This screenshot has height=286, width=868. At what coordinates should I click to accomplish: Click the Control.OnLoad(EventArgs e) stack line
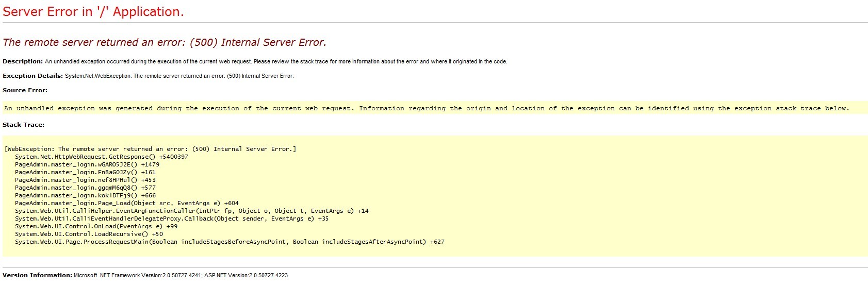click(95, 226)
